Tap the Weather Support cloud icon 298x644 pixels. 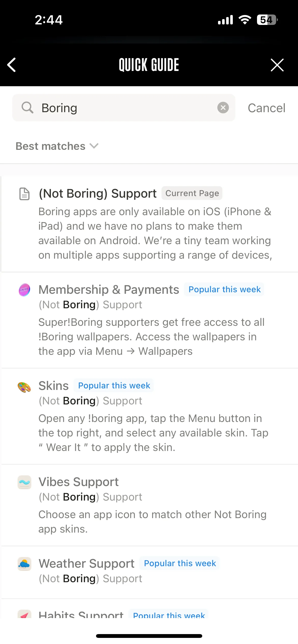pos(24,564)
